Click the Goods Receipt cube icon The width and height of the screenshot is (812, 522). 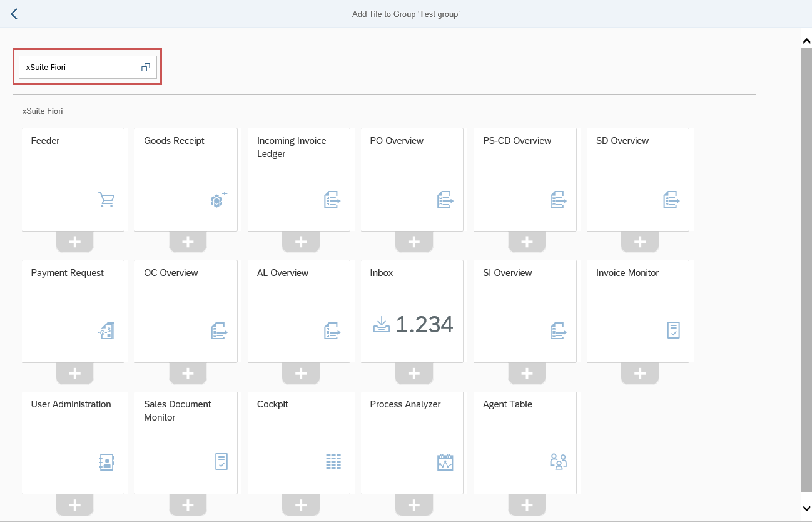tap(218, 200)
